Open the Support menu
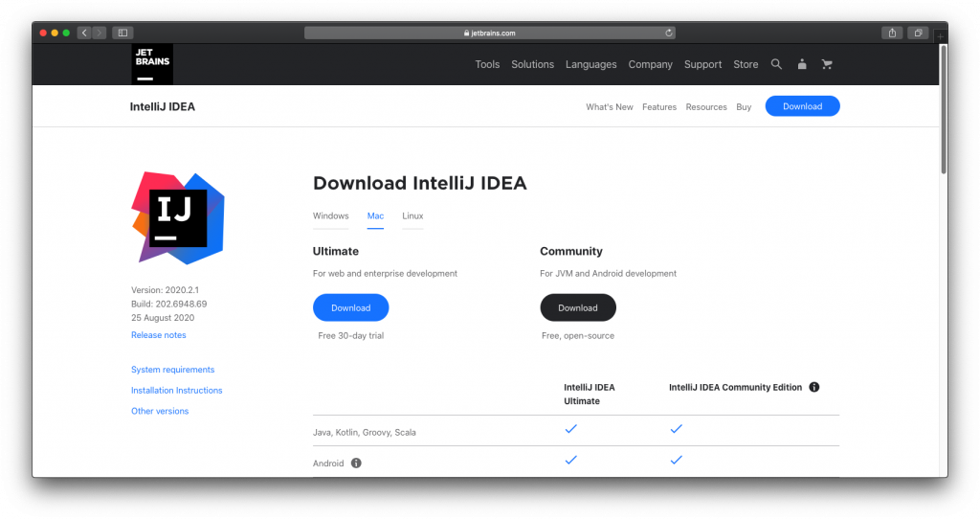980x520 pixels. point(703,64)
